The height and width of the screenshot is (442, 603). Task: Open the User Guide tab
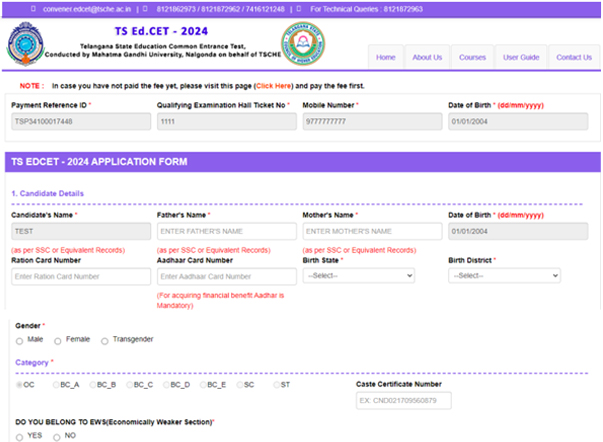pos(521,57)
